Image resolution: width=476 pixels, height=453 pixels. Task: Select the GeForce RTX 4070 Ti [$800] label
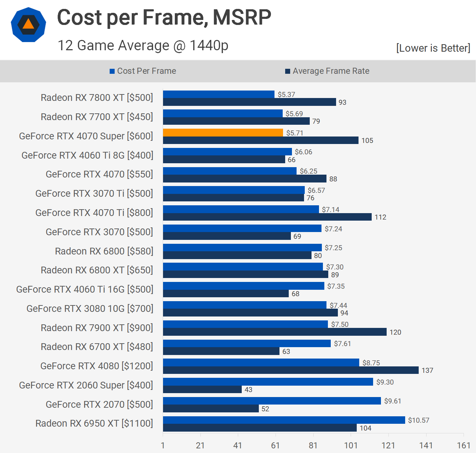tap(94, 213)
